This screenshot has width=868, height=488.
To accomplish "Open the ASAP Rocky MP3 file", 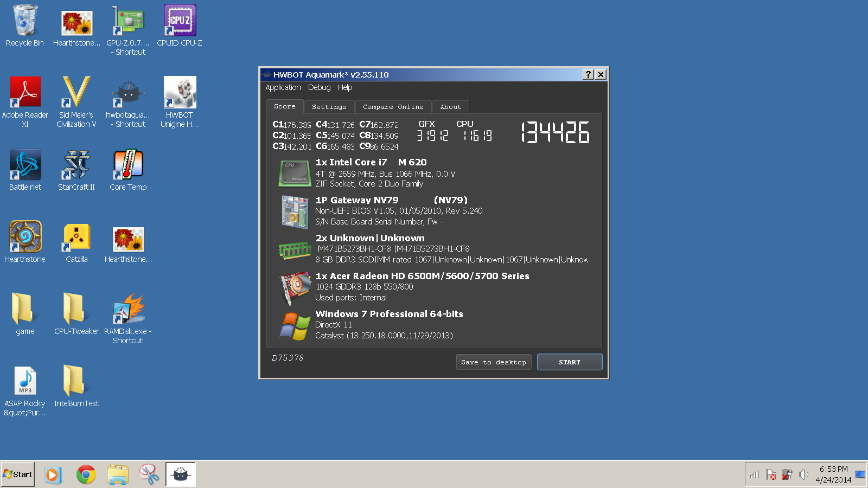I will pyautogui.click(x=25, y=390).
